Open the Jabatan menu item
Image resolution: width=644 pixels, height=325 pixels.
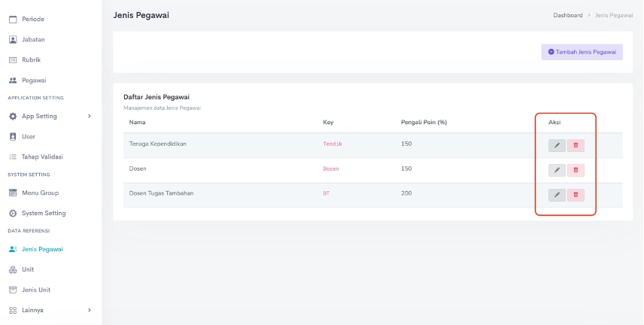pos(34,39)
